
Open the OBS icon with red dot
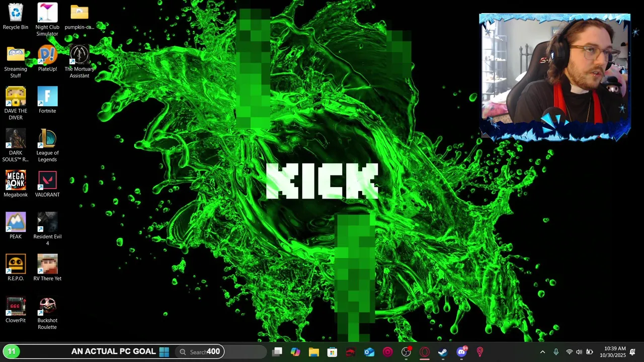[406, 352]
